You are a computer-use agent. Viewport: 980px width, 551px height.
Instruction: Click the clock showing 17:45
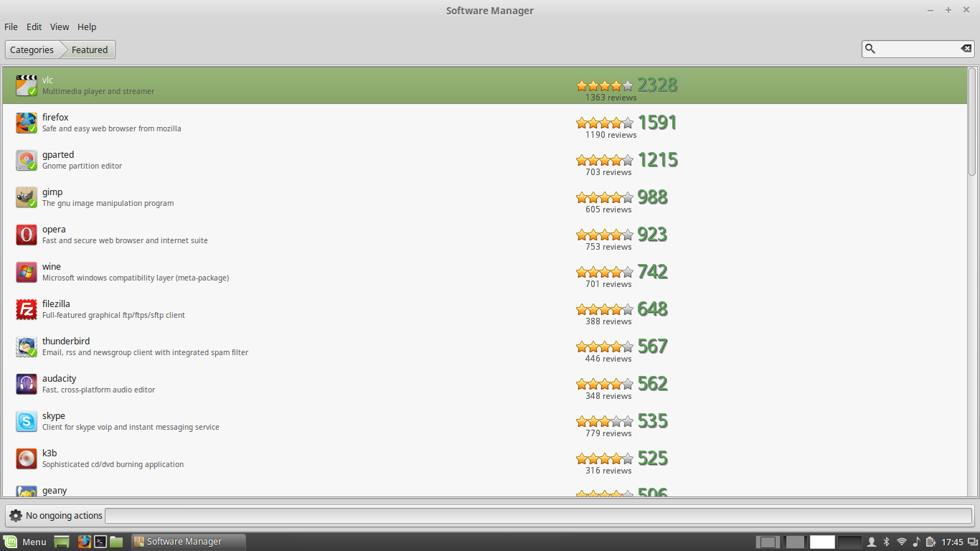(952, 542)
